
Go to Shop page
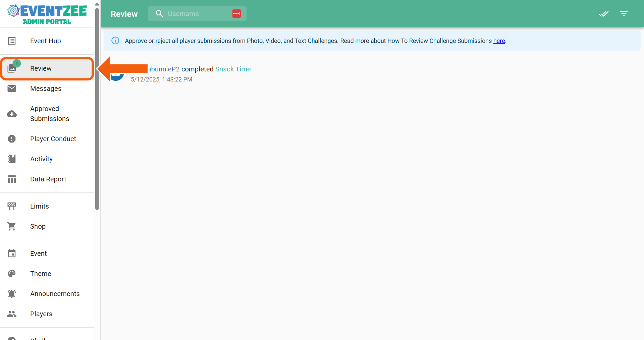click(x=47, y=226)
